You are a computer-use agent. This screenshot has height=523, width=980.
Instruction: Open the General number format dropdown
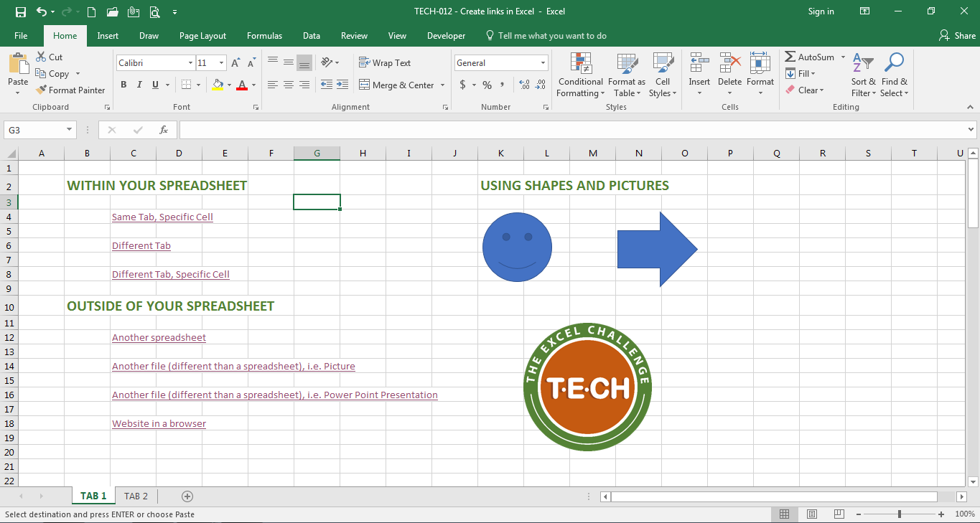click(543, 63)
